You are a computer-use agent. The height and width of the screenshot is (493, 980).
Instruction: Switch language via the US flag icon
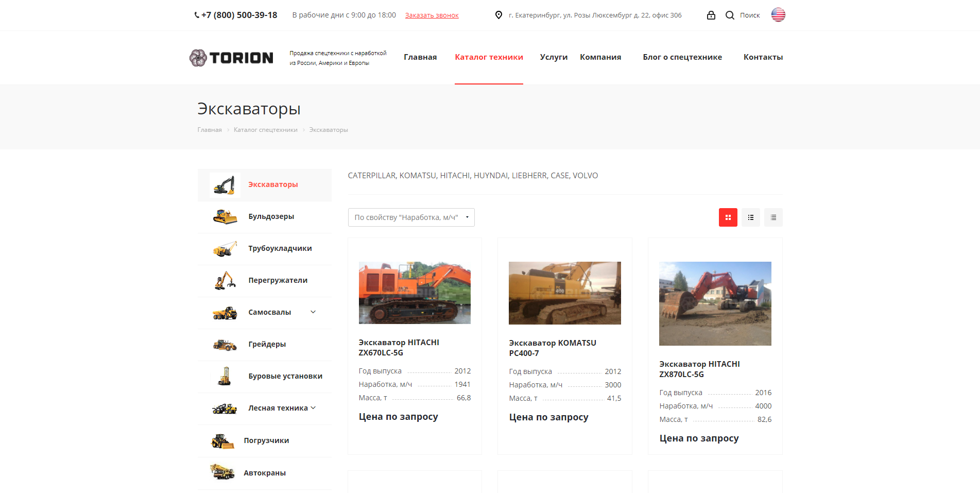(778, 14)
